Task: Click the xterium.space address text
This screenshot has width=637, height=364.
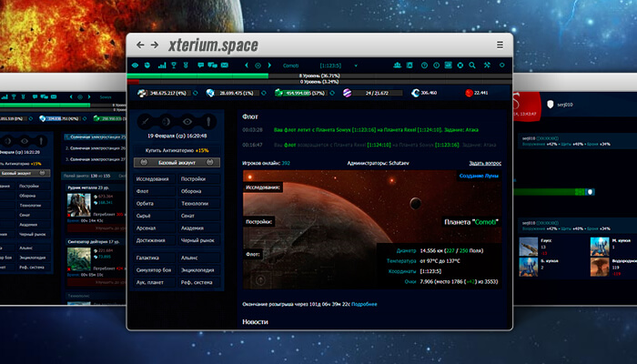Action: pyautogui.click(x=213, y=45)
